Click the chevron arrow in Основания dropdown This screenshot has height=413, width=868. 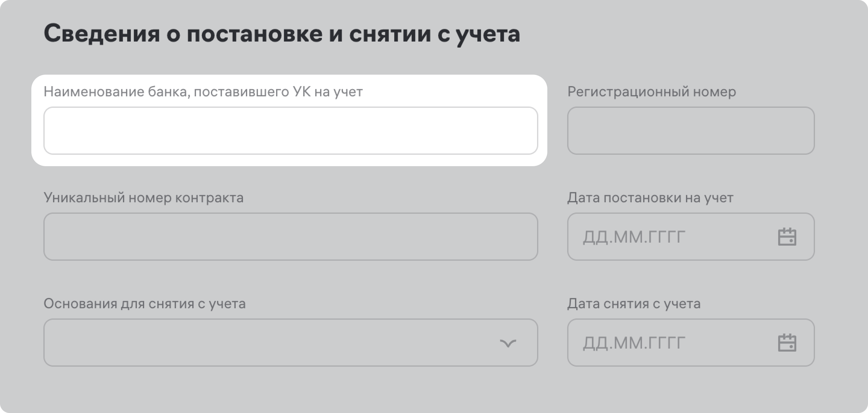pos(508,343)
